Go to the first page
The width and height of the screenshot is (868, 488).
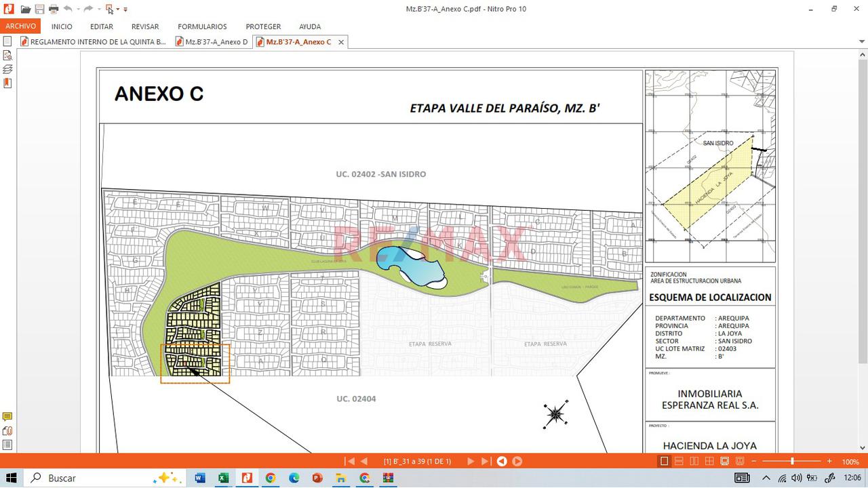(350, 462)
